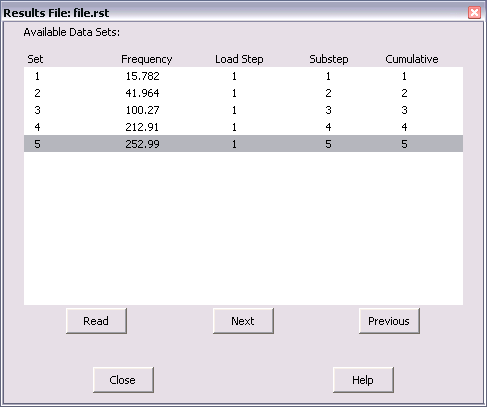The height and width of the screenshot is (407, 487).
Task: Click the Previous button
Action: pos(389,321)
